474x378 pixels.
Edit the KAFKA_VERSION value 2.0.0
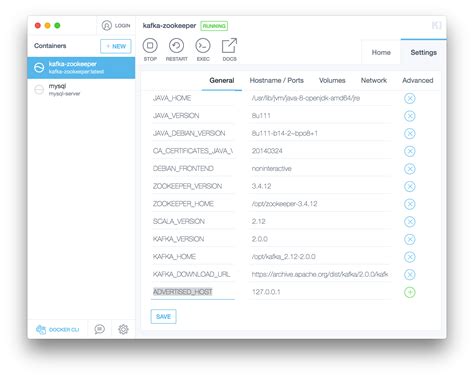[320, 239]
